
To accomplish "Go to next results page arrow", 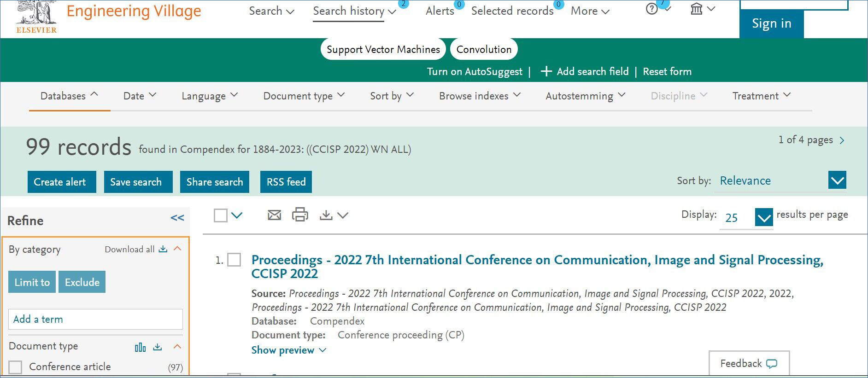I will 842,140.
